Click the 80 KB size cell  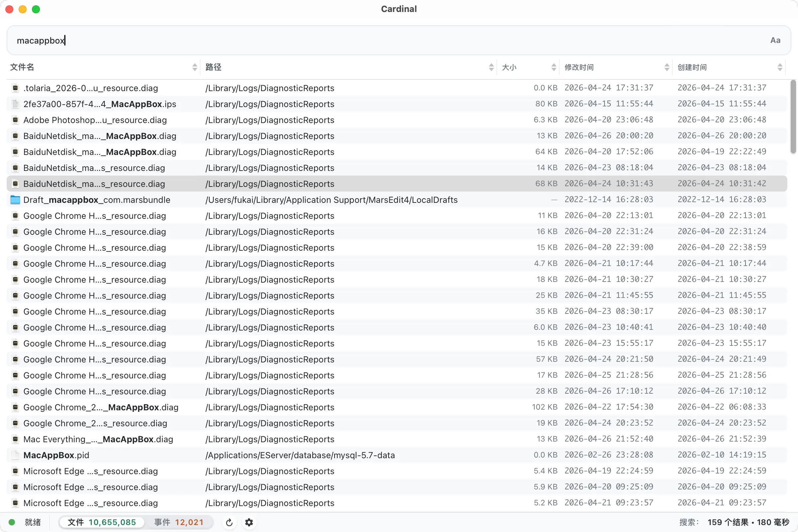click(546, 104)
